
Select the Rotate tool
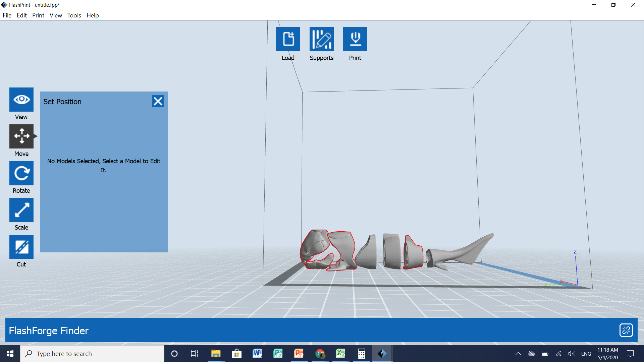[21, 173]
